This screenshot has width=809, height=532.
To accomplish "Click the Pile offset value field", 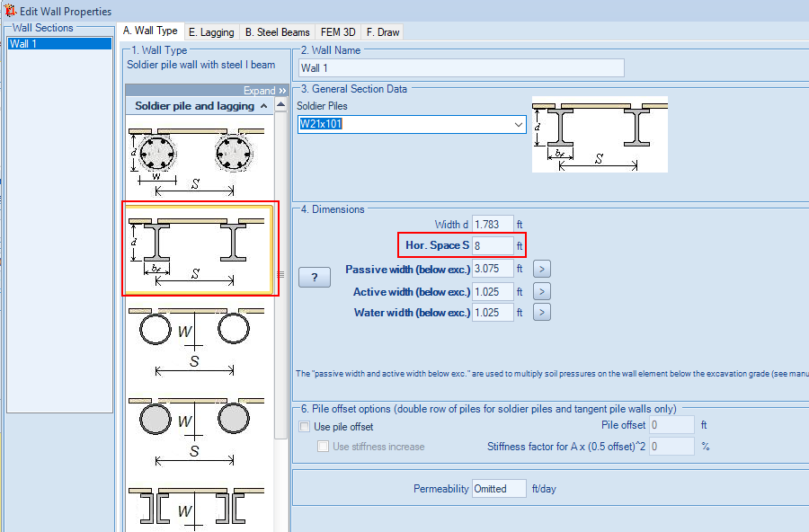I will 671,425.
